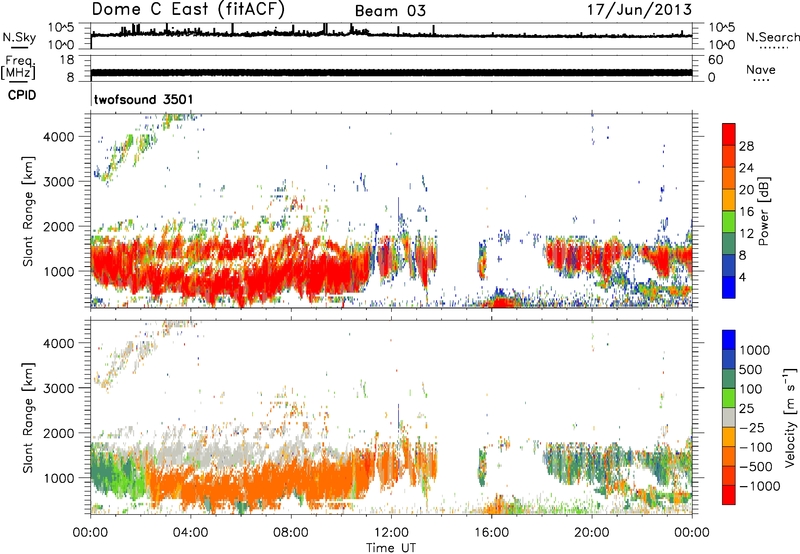This screenshot has width=800, height=554.
Task: Click the 'Freq. [MHz]' axis label
Action: pyautogui.click(x=18, y=67)
